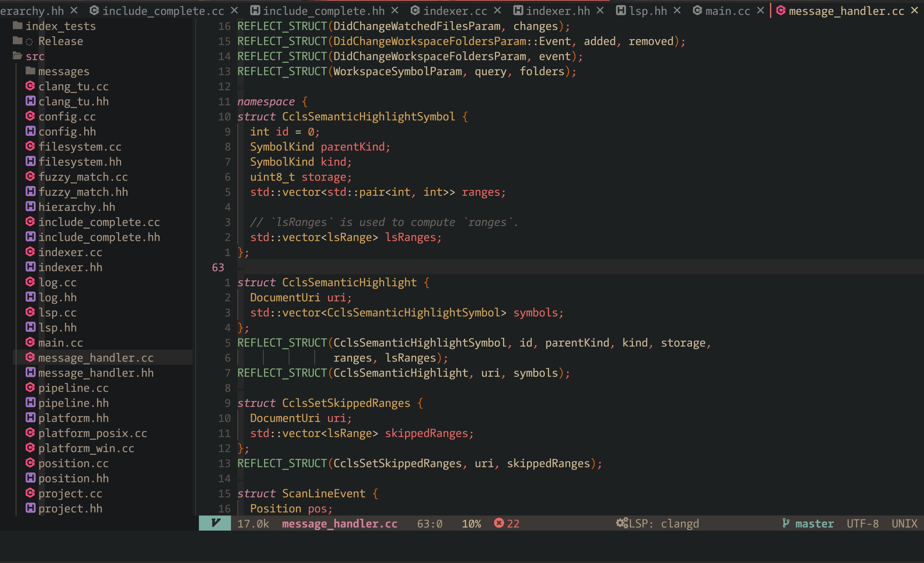Click the red error count icon in statusline
924x563 pixels.
tap(499, 523)
